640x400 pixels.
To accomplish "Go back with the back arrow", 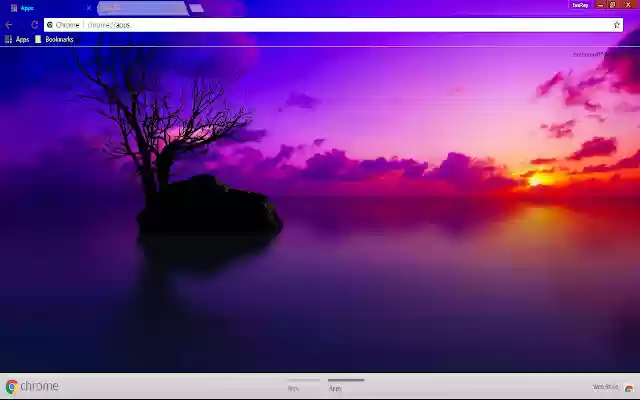I will pyautogui.click(x=9, y=25).
